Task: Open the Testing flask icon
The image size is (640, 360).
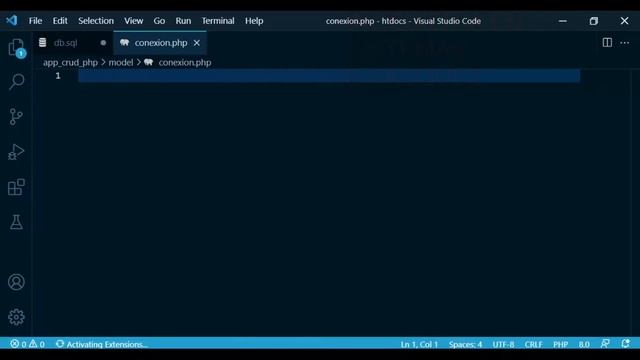Action: (x=16, y=222)
